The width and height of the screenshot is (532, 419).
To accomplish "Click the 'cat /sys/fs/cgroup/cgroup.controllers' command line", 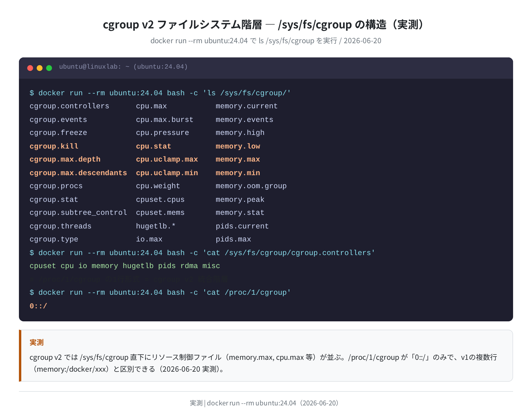I will pos(202,253).
